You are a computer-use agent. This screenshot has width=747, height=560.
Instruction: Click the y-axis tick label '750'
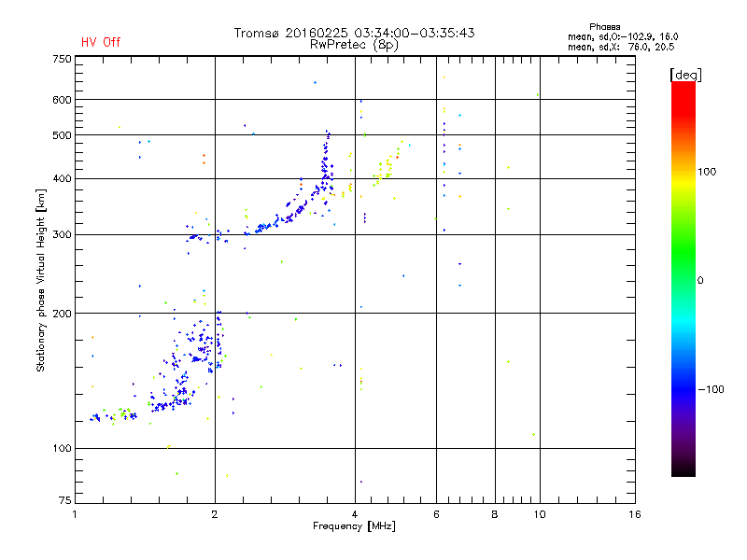63,59
